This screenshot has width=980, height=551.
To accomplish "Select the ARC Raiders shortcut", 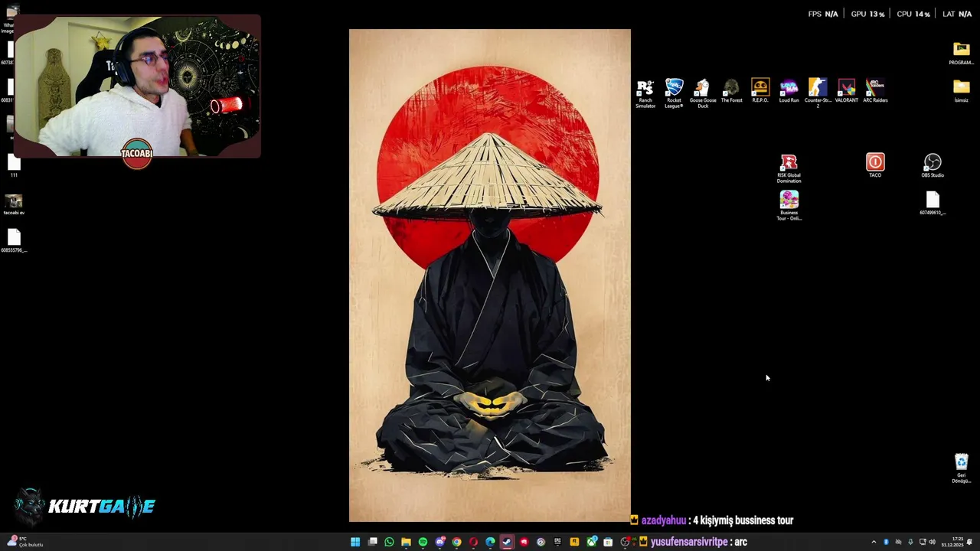I will 875,91.
